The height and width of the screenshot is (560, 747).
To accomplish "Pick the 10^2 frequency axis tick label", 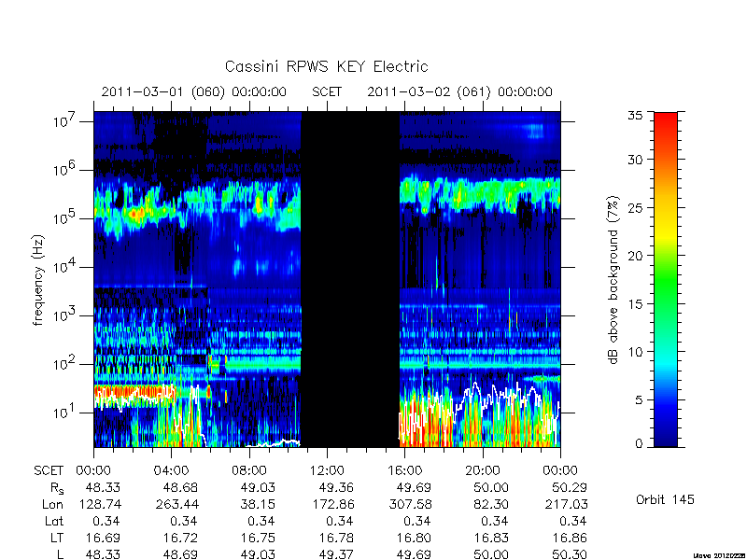I will 65,363.
